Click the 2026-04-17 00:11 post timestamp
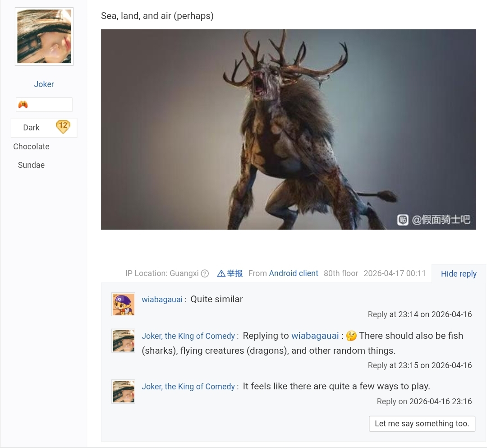Screen dimensions: 487x448 click(x=395, y=273)
